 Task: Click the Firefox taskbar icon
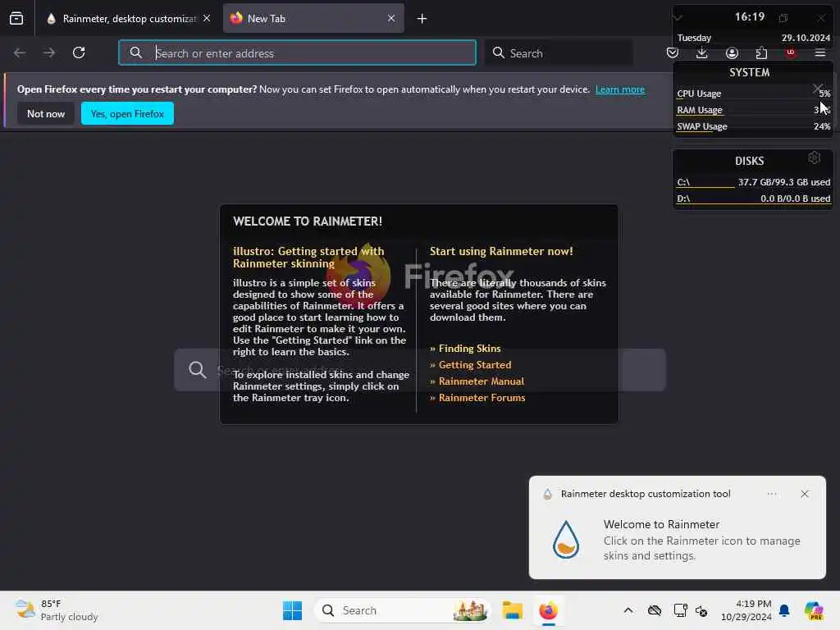point(549,610)
